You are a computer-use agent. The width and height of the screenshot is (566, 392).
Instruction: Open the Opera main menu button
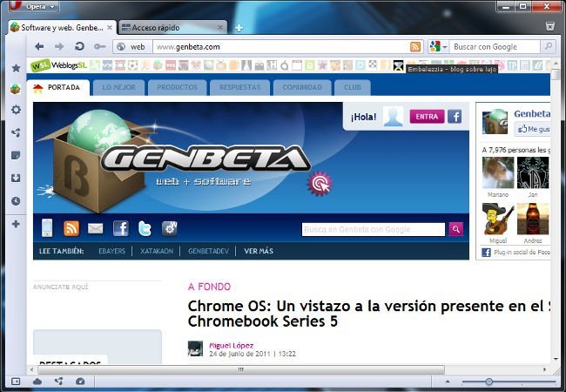tap(34, 6)
